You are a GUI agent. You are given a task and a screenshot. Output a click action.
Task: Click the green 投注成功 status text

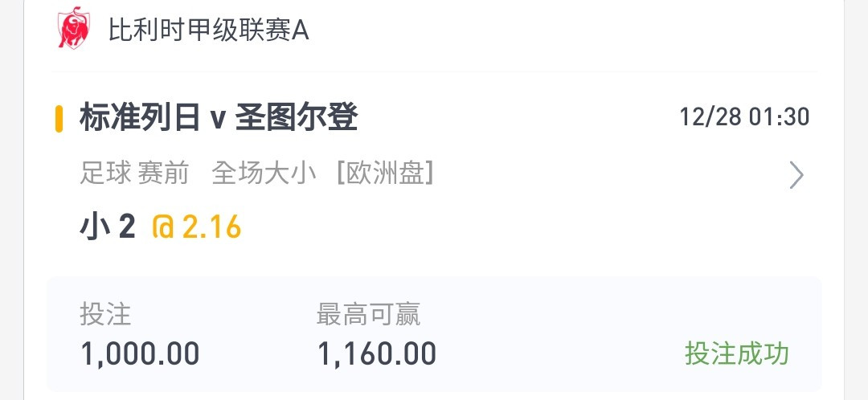click(x=737, y=353)
